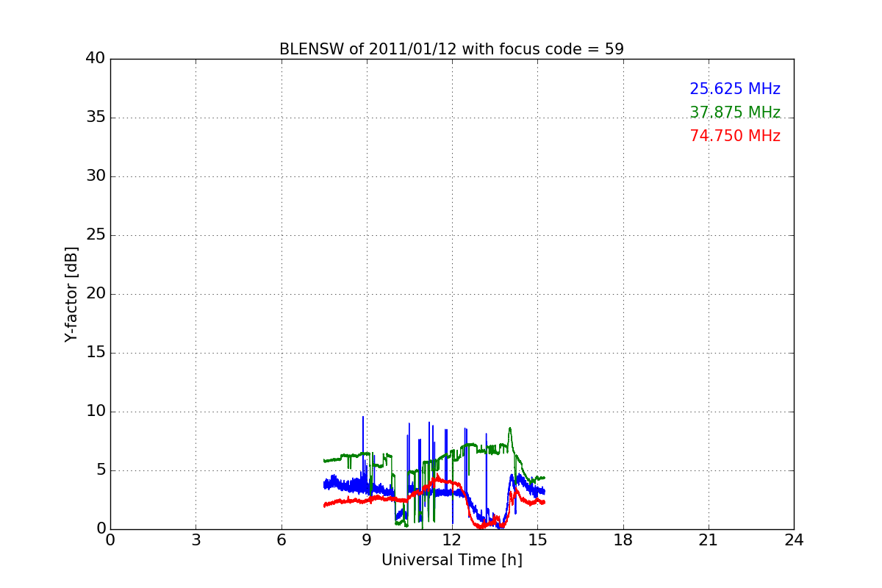Click the y-axis tick label 10
This screenshot has width=882, height=588.
96,412
